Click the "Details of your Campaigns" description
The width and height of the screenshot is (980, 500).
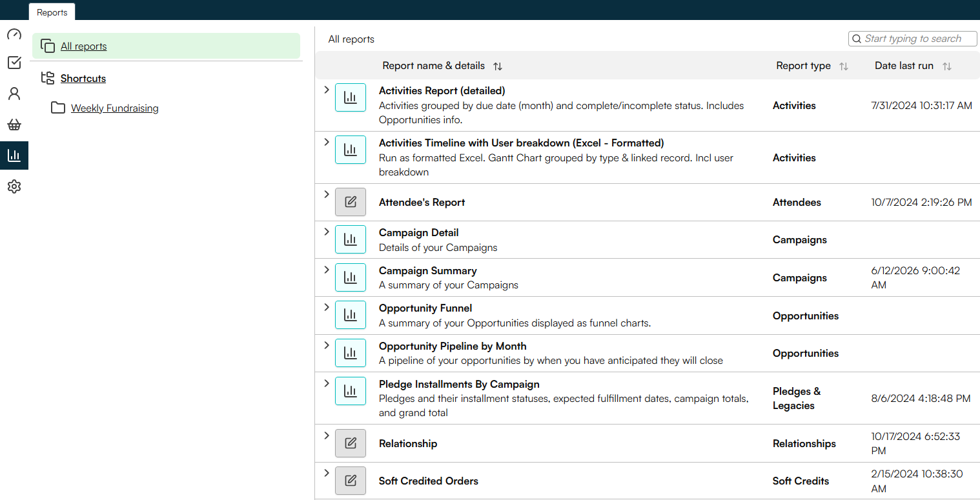pyautogui.click(x=438, y=248)
